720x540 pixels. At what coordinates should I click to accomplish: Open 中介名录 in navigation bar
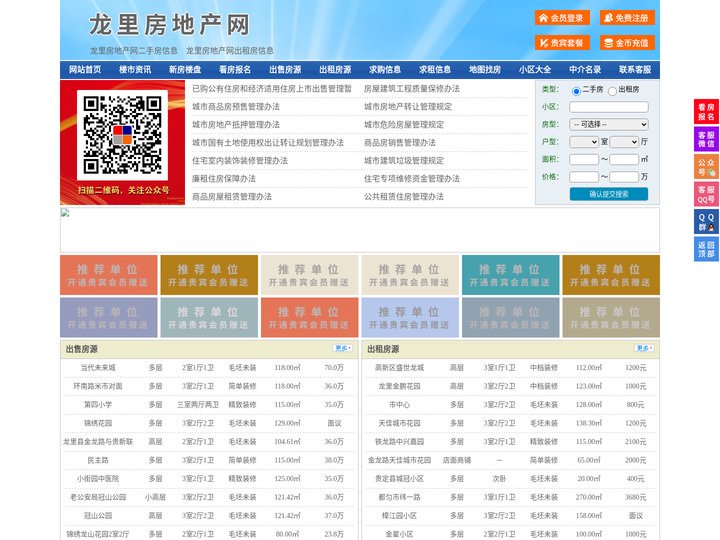tap(585, 70)
